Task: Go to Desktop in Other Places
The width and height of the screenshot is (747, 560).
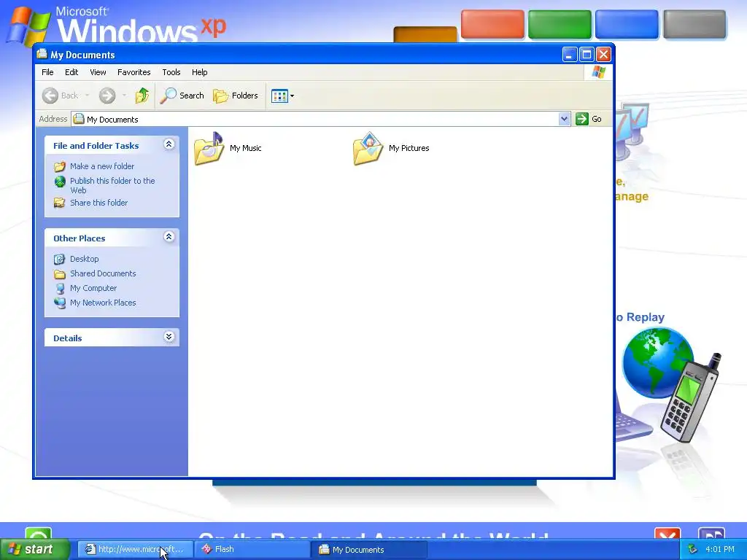Action: point(85,259)
